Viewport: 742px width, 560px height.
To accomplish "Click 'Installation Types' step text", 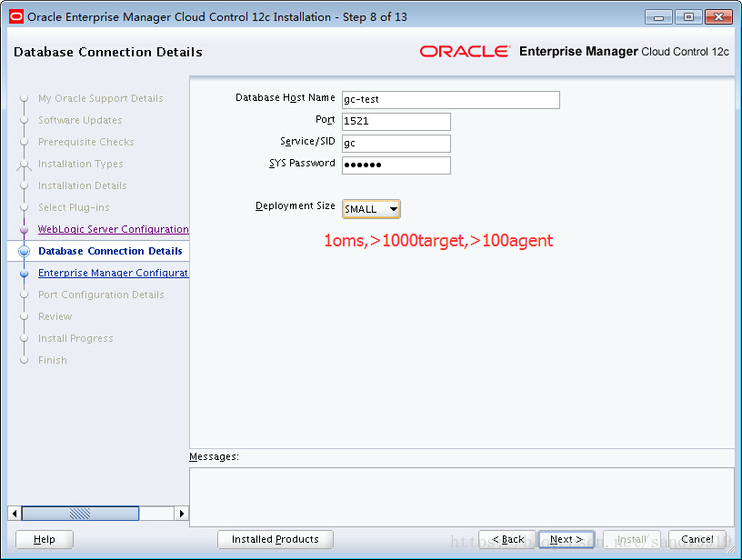I will tap(80, 164).
